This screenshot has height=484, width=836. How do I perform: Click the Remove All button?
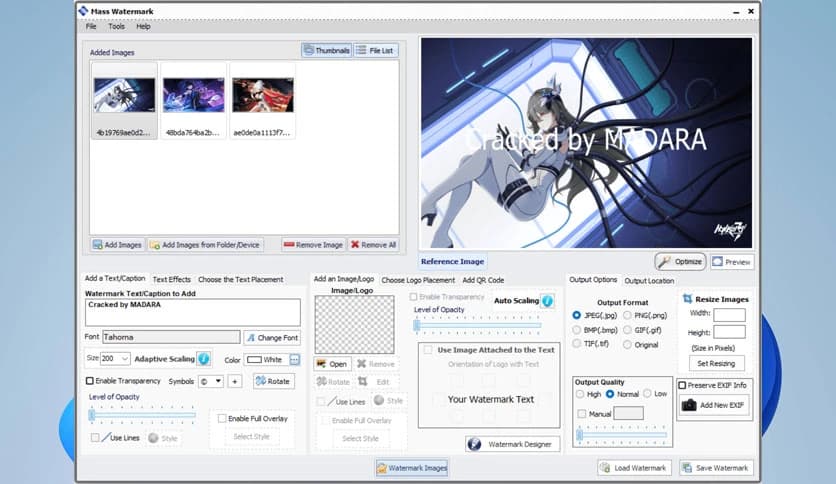pyautogui.click(x=373, y=245)
